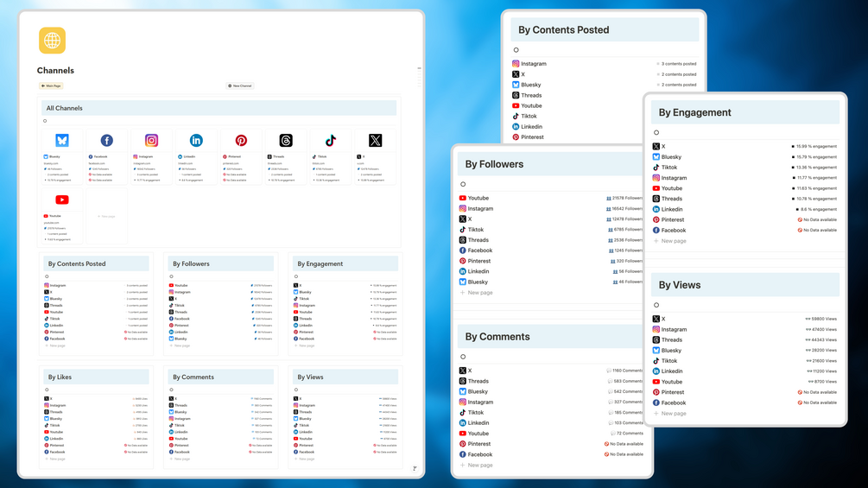Click Bluesky icon in enlarged By Followers list
The width and height of the screenshot is (868, 488).
point(462,282)
